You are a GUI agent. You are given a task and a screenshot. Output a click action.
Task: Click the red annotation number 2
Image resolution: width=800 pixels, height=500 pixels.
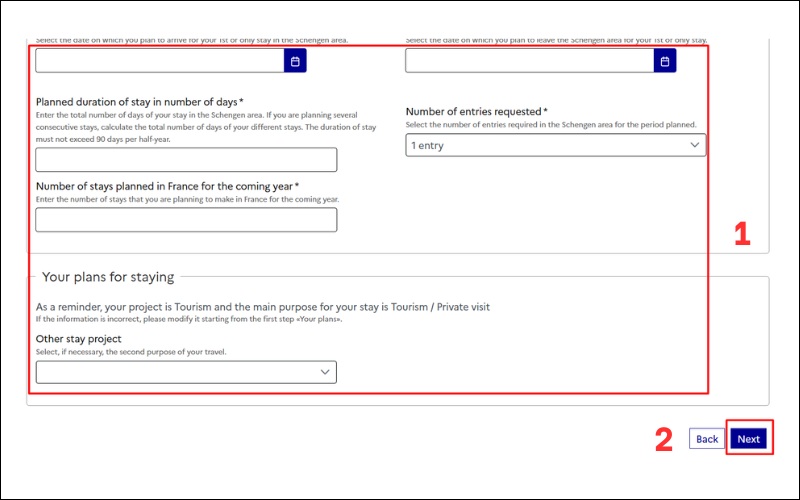click(664, 439)
